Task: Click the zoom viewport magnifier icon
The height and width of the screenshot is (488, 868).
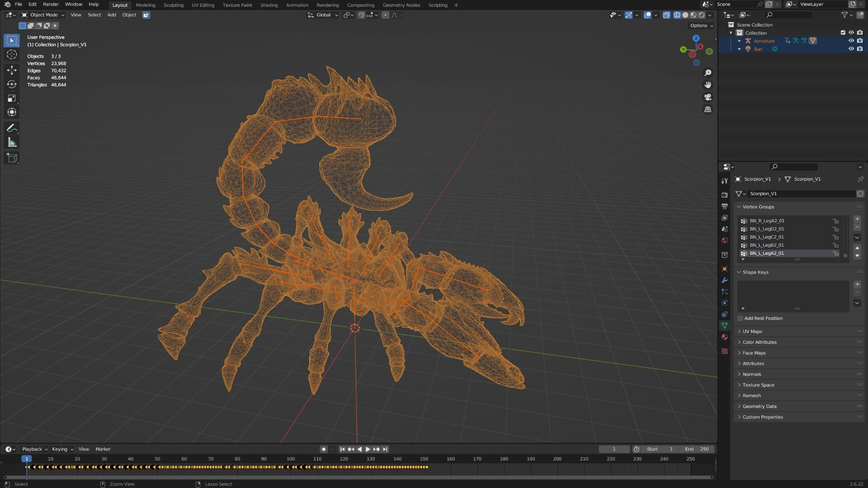Action: [708, 73]
